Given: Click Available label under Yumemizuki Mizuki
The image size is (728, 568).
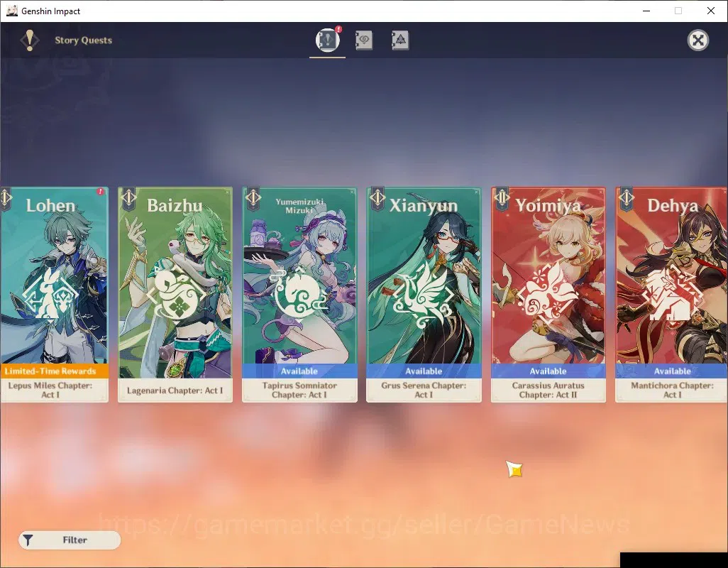Looking at the screenshot, I should click(299, 371).
